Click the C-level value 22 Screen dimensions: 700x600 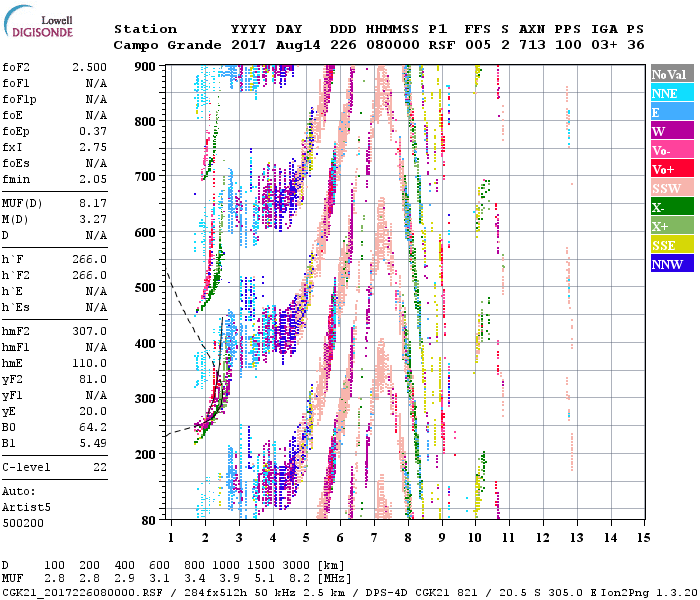pyautogui.click(x=100, y=467)
